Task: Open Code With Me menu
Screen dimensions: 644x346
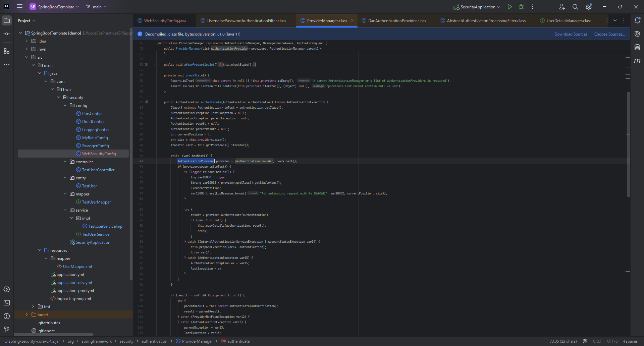Action: coord(562,7)
